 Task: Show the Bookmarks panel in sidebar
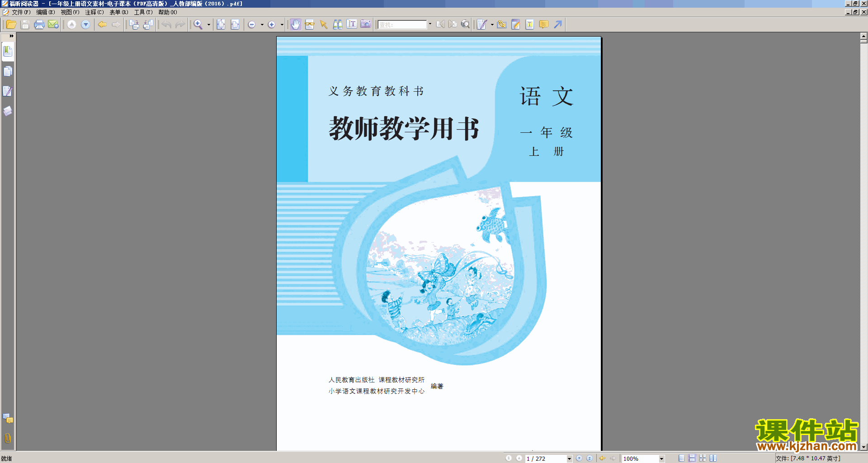click(8, 51)
